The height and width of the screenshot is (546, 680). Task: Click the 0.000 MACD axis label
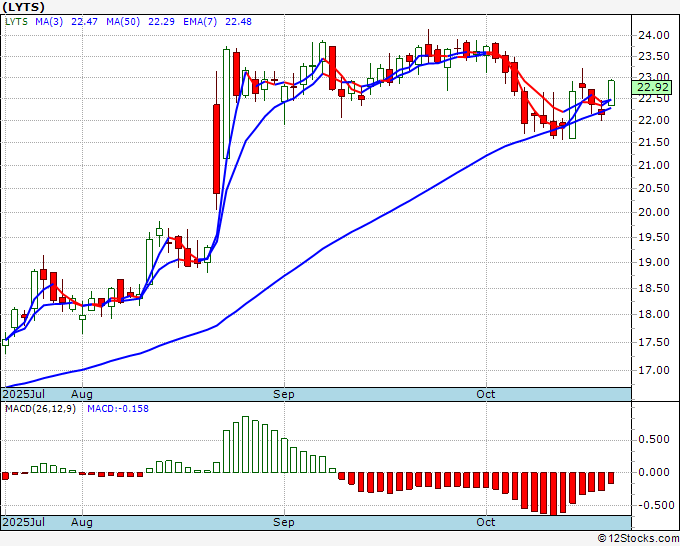[x=654, y=472]
